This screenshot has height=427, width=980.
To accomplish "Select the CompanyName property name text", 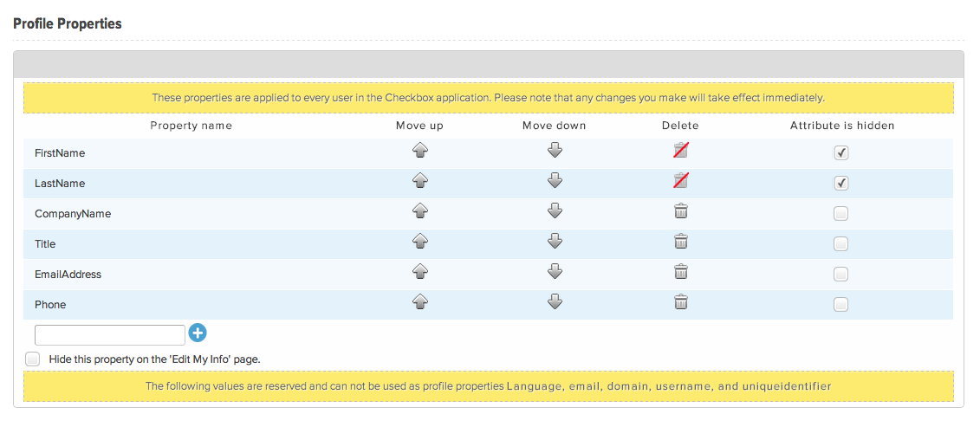I will [73, 214].
